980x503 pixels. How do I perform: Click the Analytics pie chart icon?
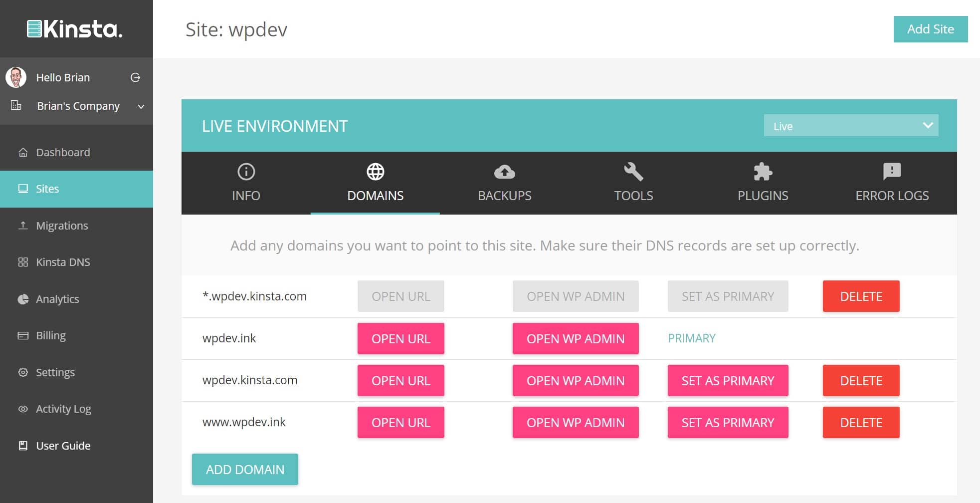click(23, 299)
